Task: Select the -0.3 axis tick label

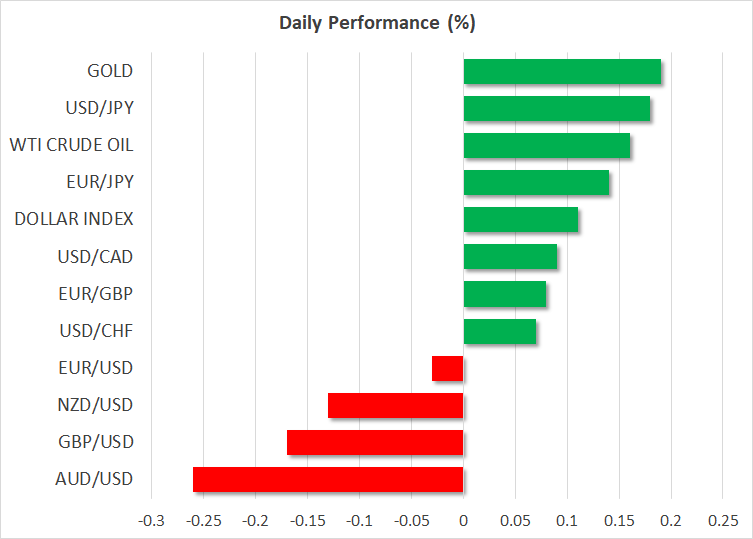Action: point(151,521)
